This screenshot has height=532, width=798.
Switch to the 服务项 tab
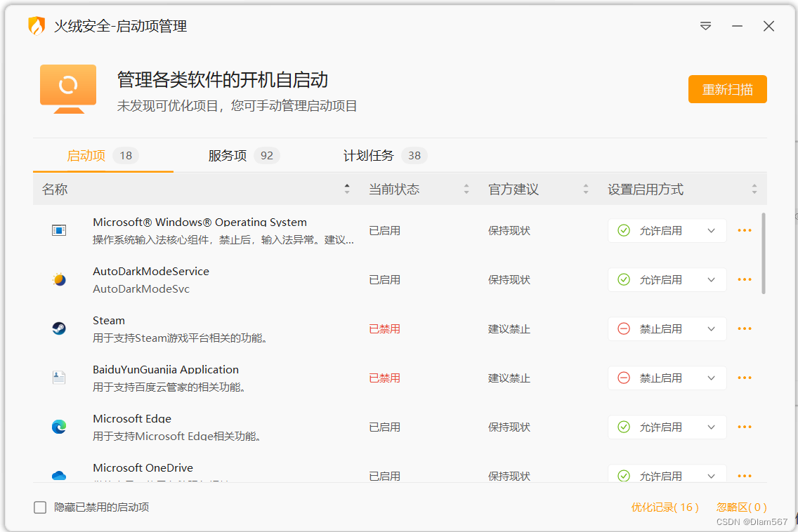(x=244, y=156)
